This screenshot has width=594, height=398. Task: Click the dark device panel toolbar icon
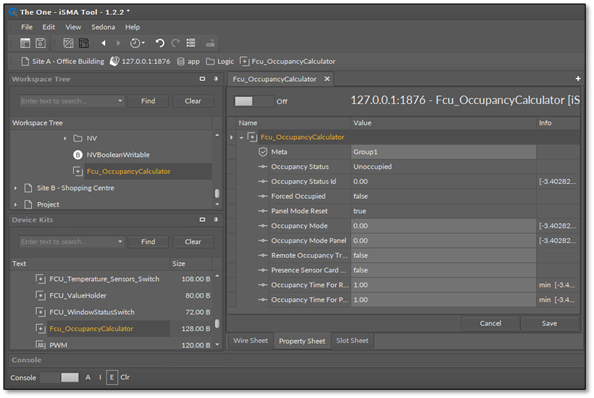click(x=84, y=43)
